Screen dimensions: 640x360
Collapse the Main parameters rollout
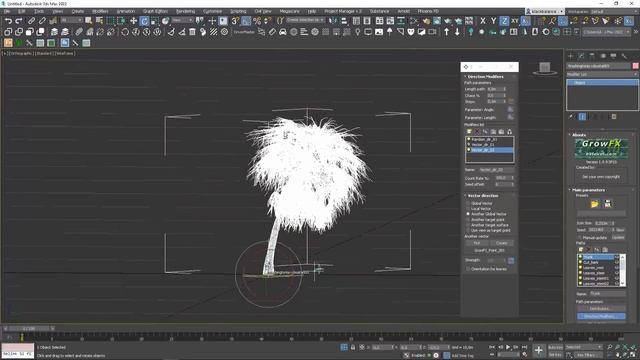(588, 190)
